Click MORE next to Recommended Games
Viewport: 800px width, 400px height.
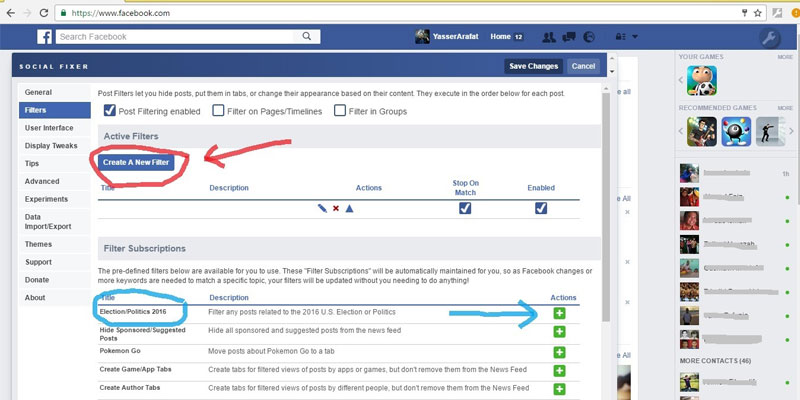pos(785,108)
